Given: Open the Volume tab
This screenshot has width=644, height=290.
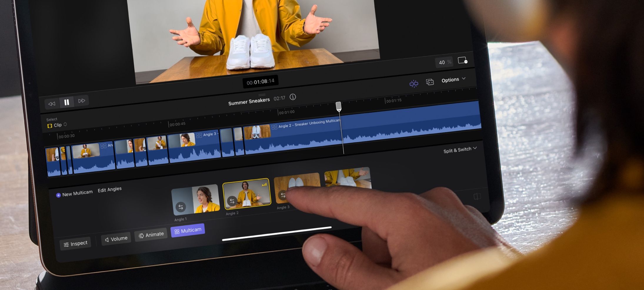Looking at the screenshot, I should click(x=116, y=239).
